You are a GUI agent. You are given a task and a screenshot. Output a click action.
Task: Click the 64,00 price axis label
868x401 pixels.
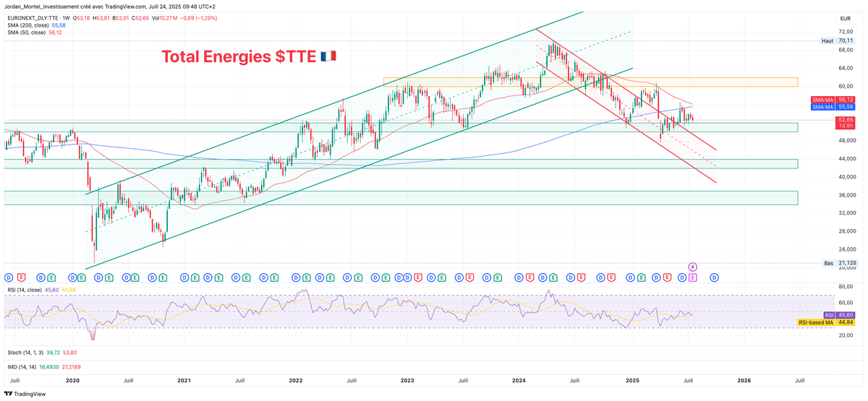pos(846,69)
